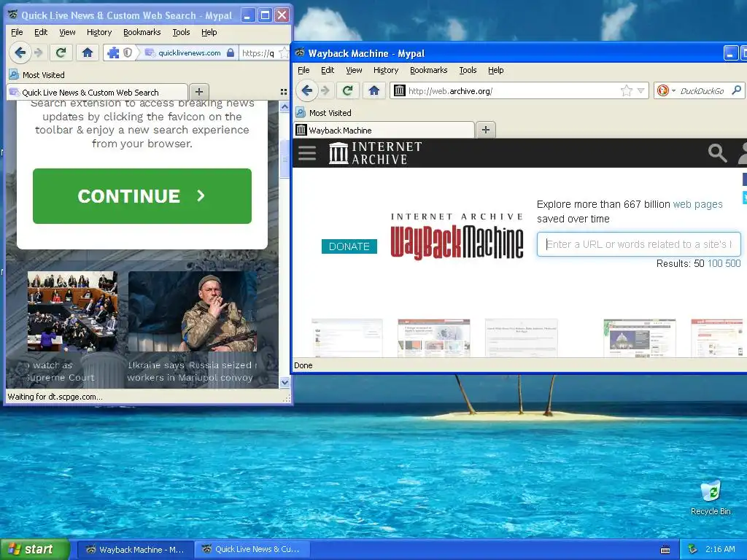Click search magnifier in DuckDuckGo box
Viewport: 747px width, 560px height.
[x=737, y=90]
